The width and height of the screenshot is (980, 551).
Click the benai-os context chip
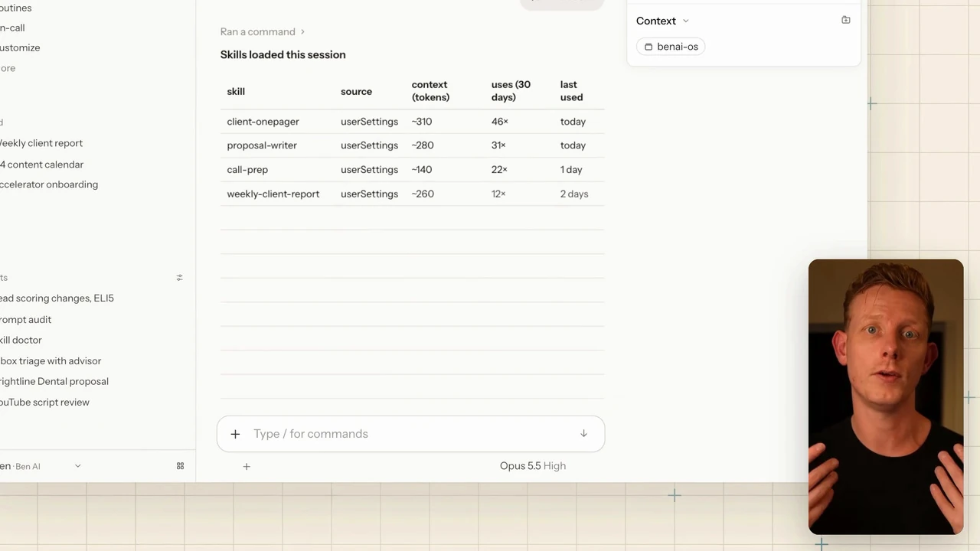pyautogui.click(x=671, y=47)
